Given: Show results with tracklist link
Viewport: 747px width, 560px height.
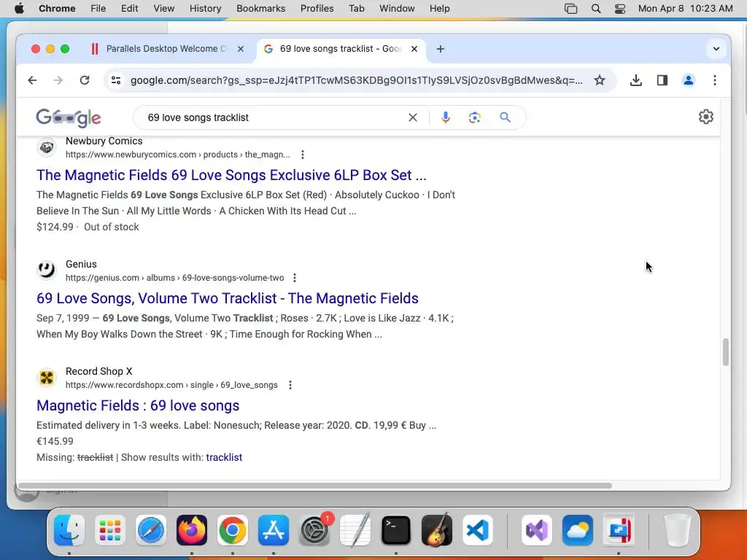Looking at the screenshot, I should coord(224,457).
